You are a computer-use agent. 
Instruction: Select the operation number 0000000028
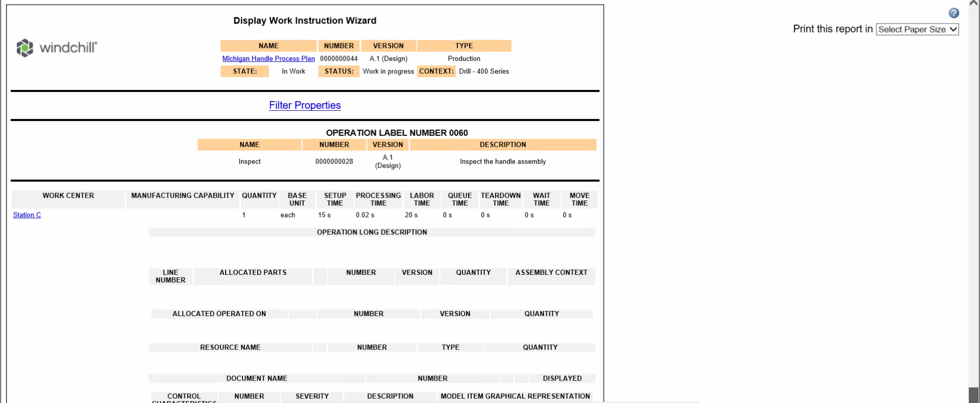pyautogui.click(x=334, y=161)
